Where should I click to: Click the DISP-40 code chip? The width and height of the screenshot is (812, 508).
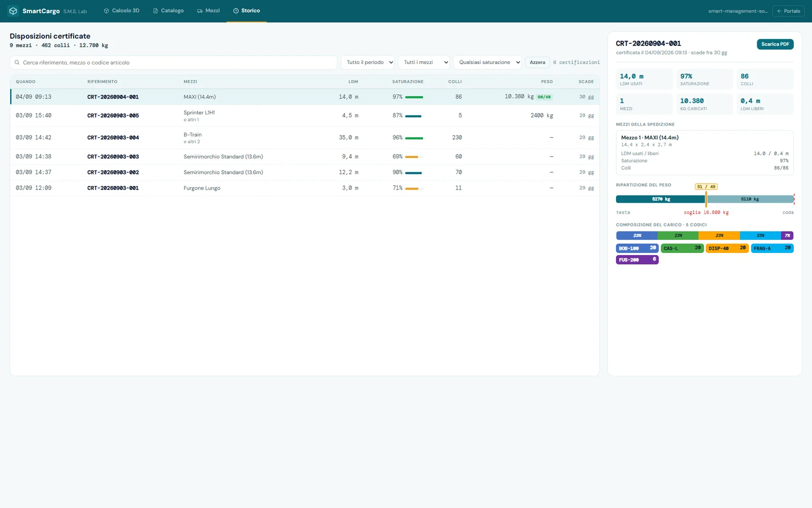(x=727, y=248)
